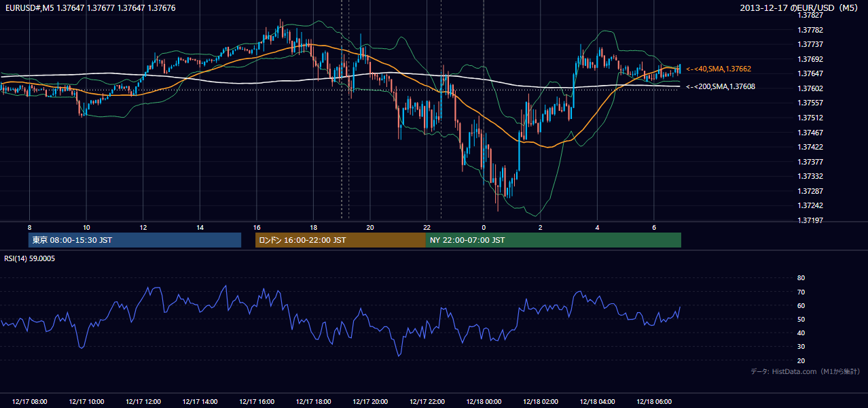Click the 12/18 00:00 bottom time label
Image resolution: width=868 pixels, height=408 pixels.
tap(484, 402)
